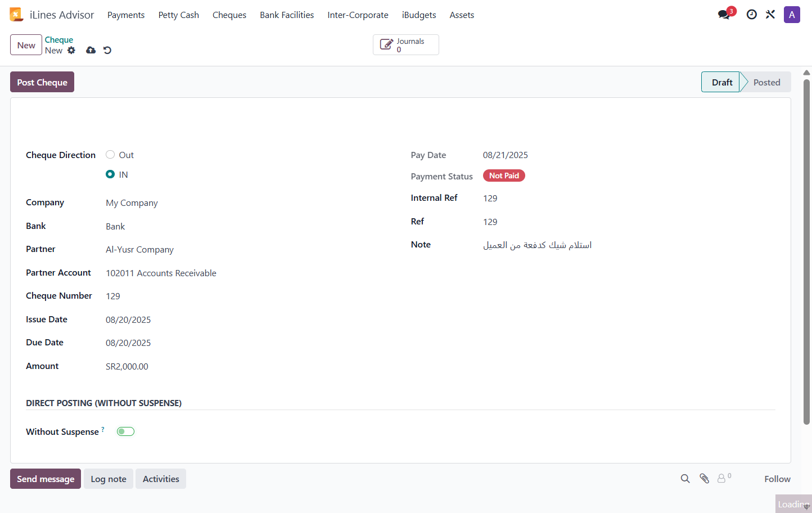Open the iBudgets menu

(419, 15)
